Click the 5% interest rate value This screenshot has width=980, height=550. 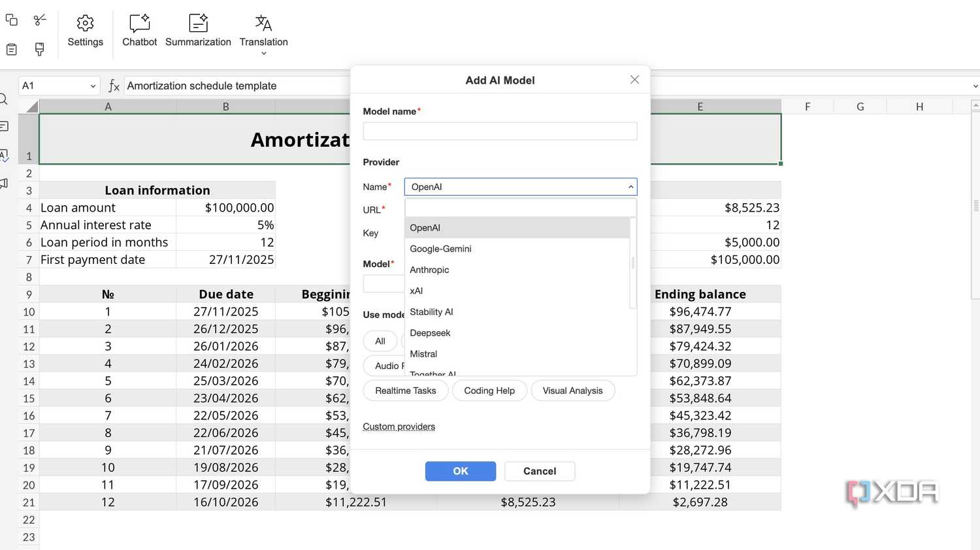pos(226,225)
